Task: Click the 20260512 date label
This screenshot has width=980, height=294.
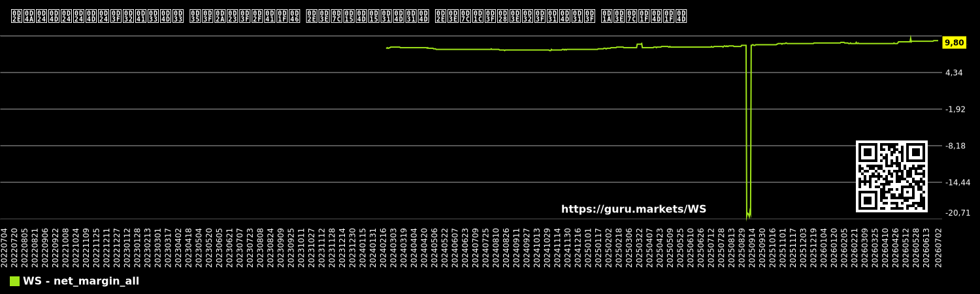Action: point(905,247)
